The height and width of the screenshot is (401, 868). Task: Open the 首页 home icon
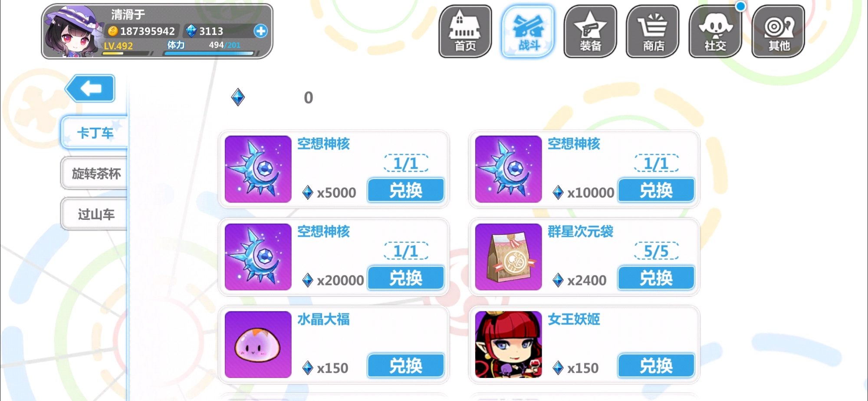click(465, 31)
